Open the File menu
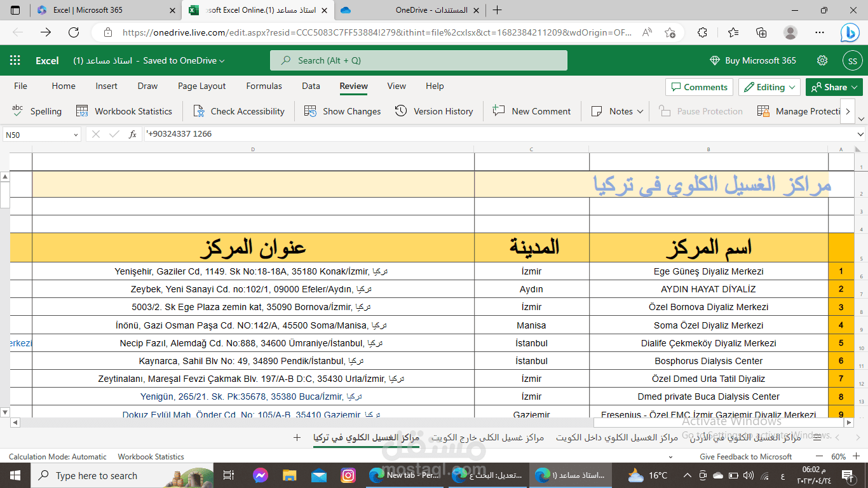Image resolution: width=868 pixels, height=488 pixels. click(20, 86)
